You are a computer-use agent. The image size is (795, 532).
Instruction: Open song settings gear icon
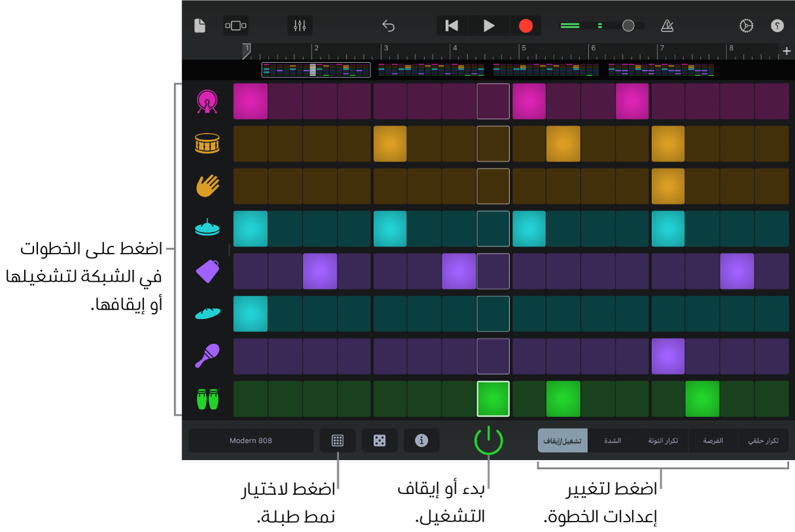pyautogui.click(x=746, y=25)
